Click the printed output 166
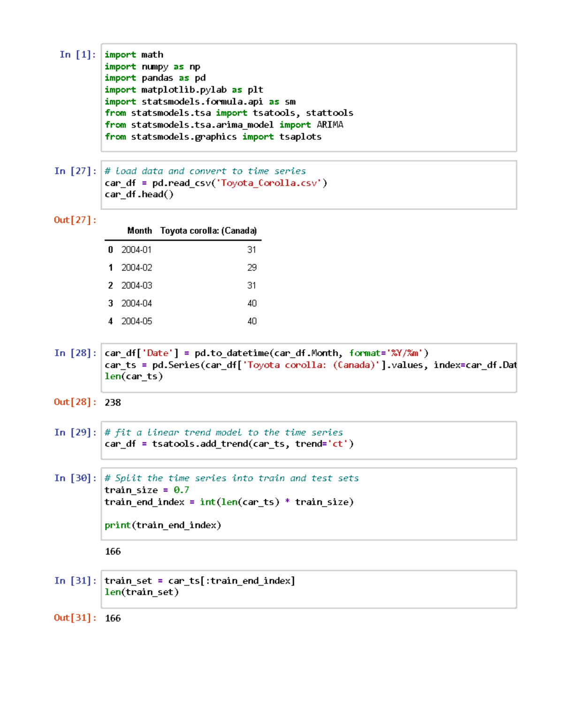The width and height of the screenshot is (563, 728). pos(113,552)
